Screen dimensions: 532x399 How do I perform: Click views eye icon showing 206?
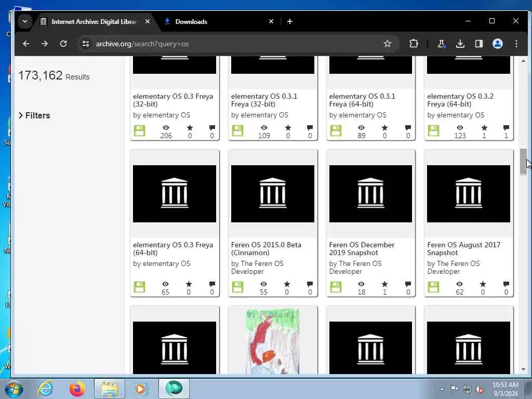point(166,128)
